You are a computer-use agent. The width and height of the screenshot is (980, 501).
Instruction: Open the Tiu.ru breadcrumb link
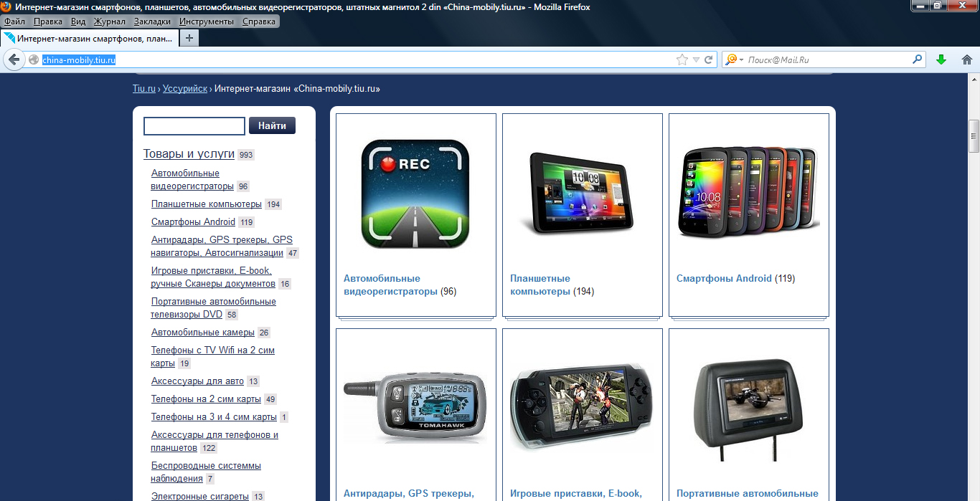click(x=144, y=89)
